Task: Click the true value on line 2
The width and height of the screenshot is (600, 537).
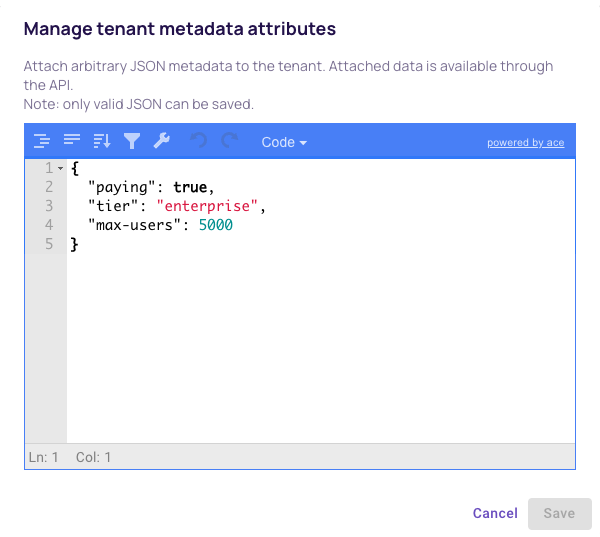Action: pos(190,187)
